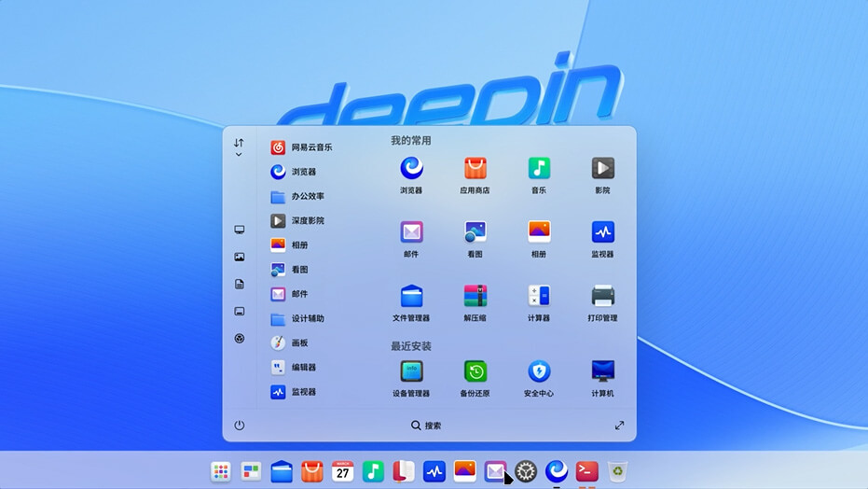Select 网易云音乐 in the app list
The image size is (868, 489).
tap(310, 147)
